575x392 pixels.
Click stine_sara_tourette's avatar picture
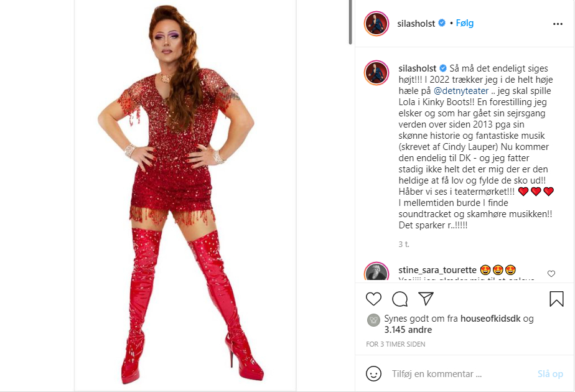click(x=376, y=272)
